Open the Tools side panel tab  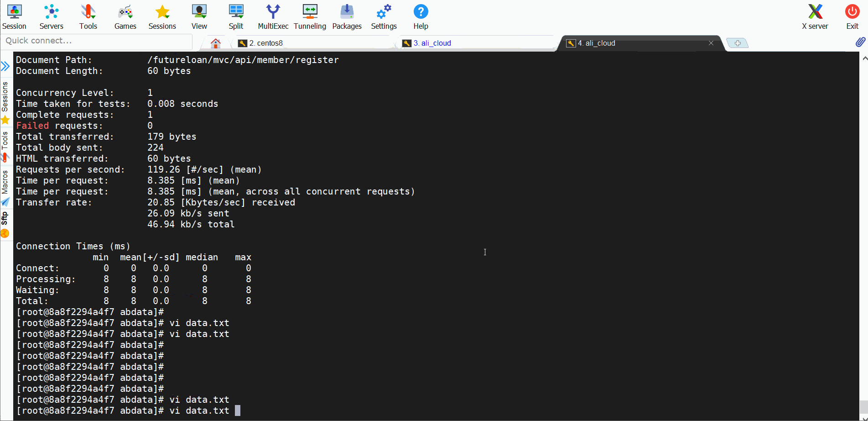pos(5,146)
